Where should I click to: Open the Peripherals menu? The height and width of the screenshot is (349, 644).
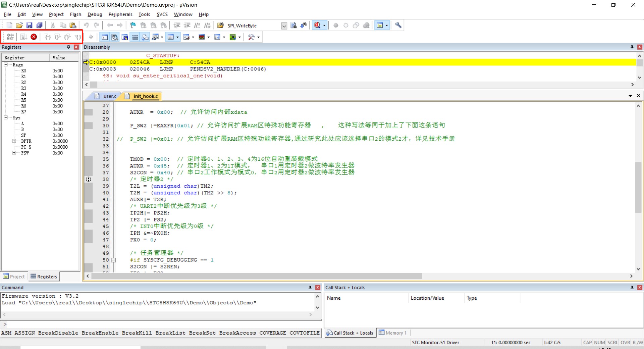pos(120,14)
